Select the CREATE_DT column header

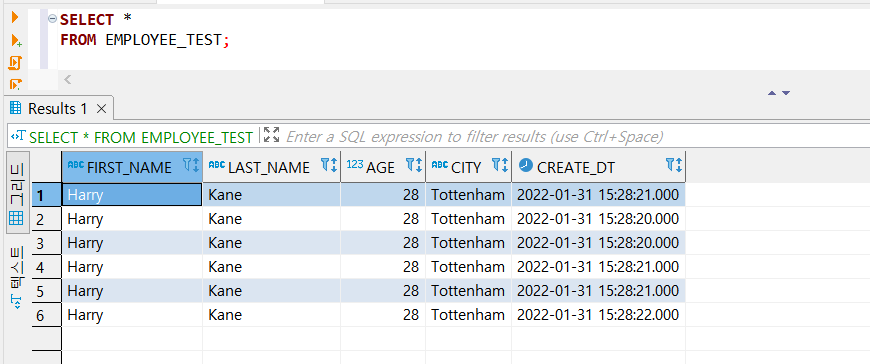pyautogui.click(x=598, y=166)
